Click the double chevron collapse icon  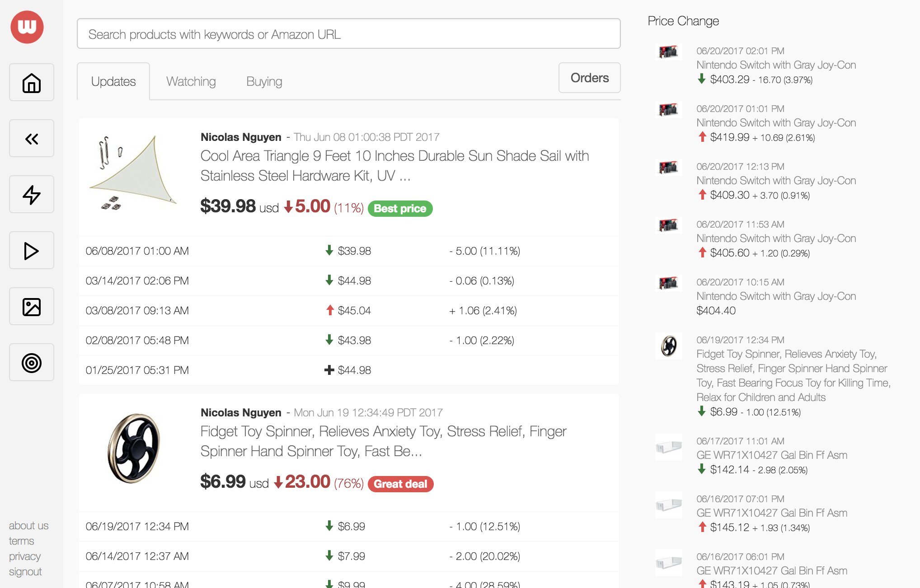32,139
